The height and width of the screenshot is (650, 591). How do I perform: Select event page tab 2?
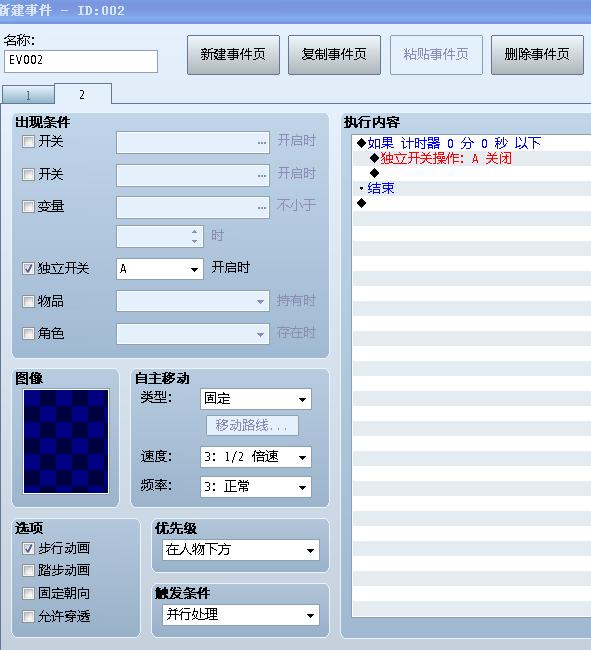(x=82, y=94)
